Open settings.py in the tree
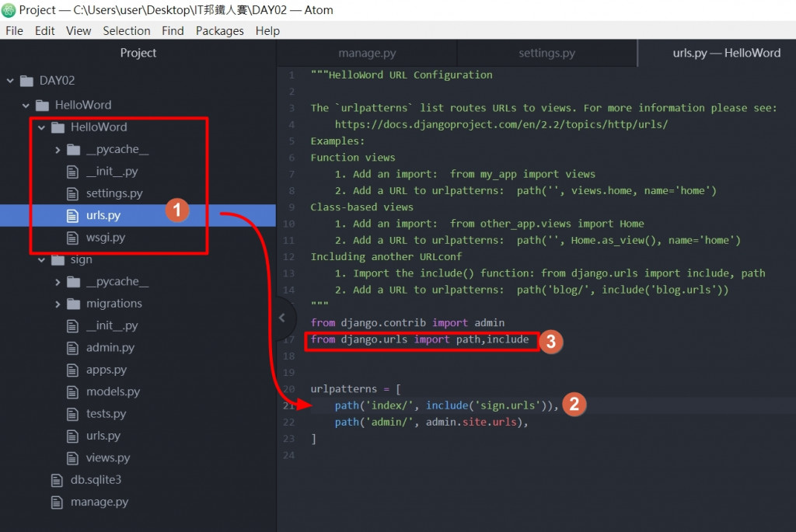The width and height of the screenshot is (796, 532). tap(114, 193)
